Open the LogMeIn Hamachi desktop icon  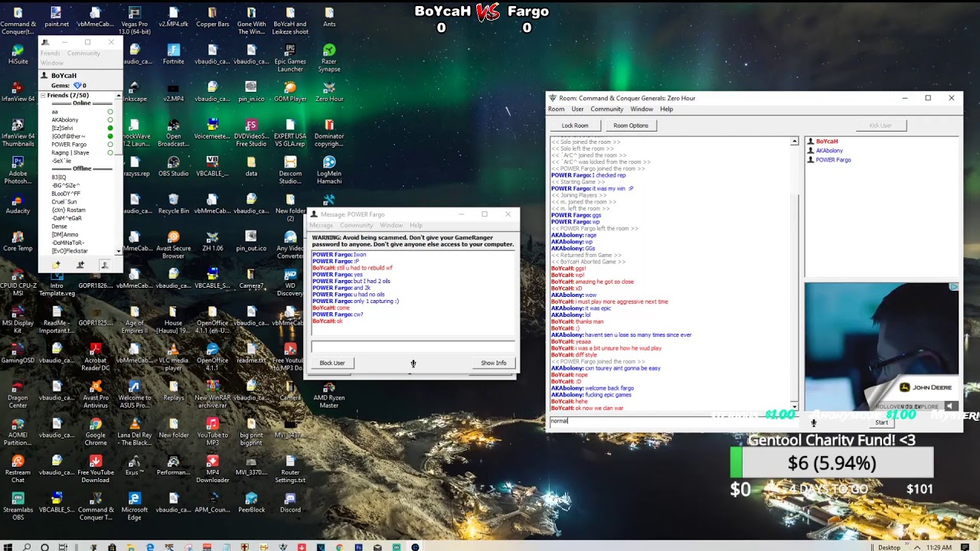(329, 170)
